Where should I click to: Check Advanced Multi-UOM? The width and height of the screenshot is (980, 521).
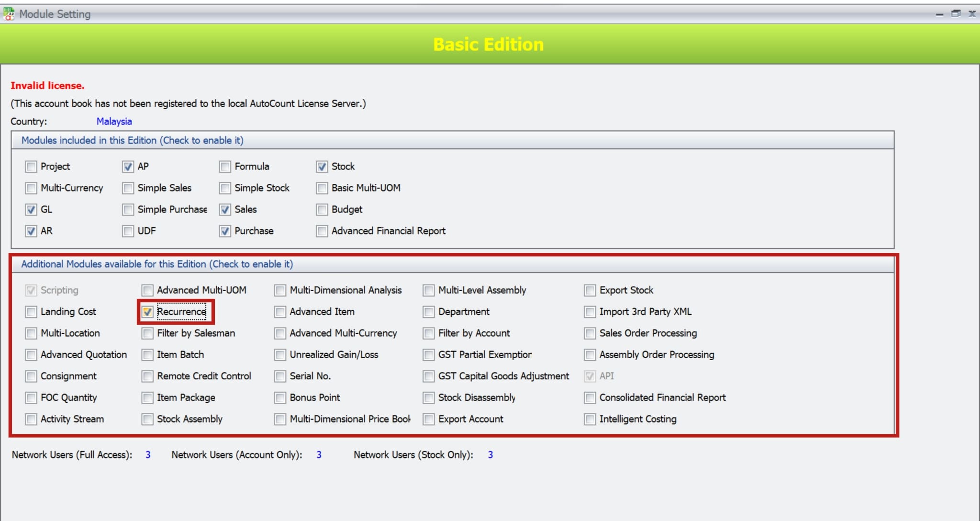[x=147, y=290]
